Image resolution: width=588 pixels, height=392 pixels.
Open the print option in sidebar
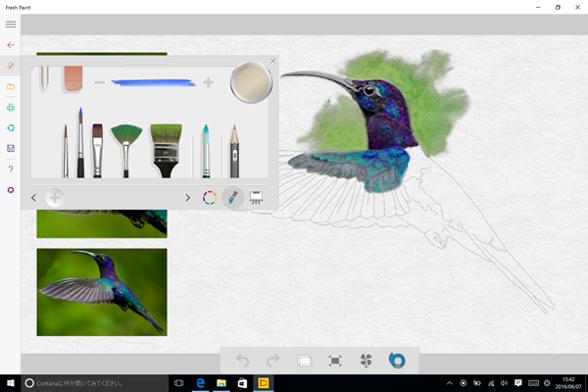(x=10, y=107)
